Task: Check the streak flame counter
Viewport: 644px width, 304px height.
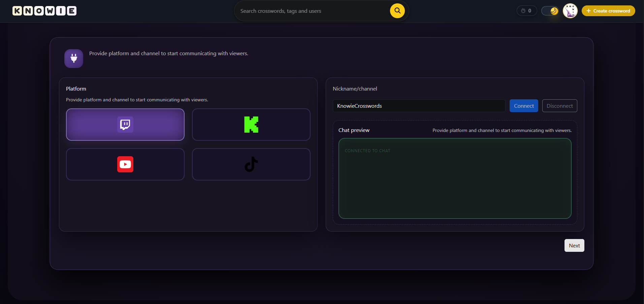Action: point(526,10)
